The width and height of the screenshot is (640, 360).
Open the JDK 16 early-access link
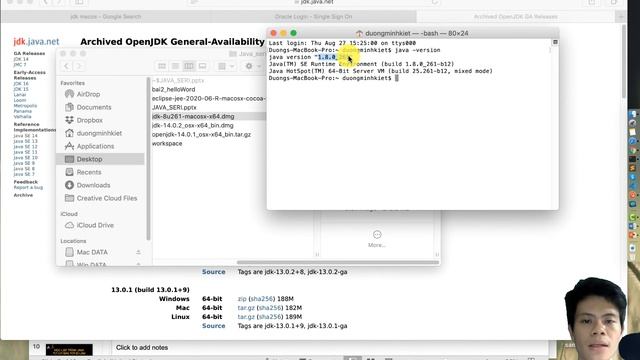[x=21, y=84]
